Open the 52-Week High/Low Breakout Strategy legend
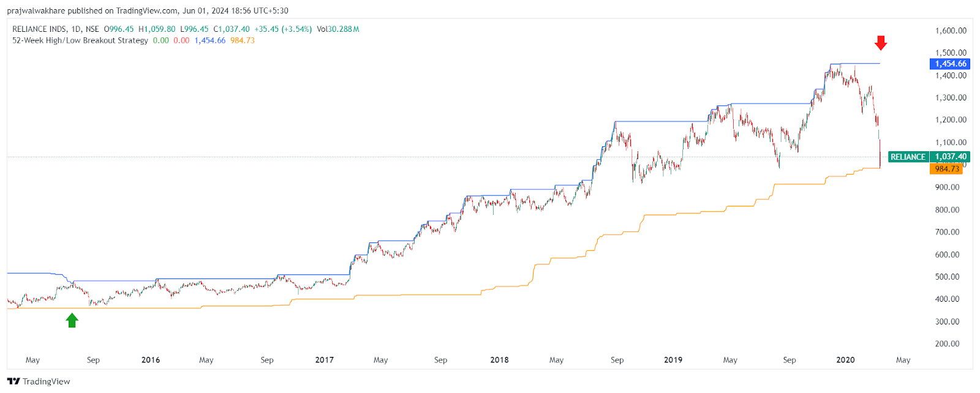The image size is (980, 393). click(x=80, y=40)
